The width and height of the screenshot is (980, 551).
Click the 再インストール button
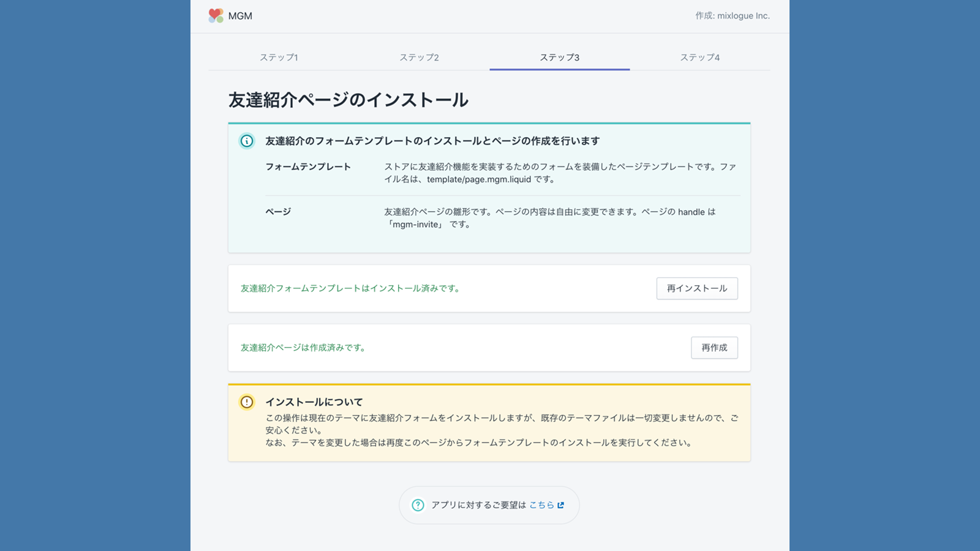pyautogui.click(x=697, y=288)
